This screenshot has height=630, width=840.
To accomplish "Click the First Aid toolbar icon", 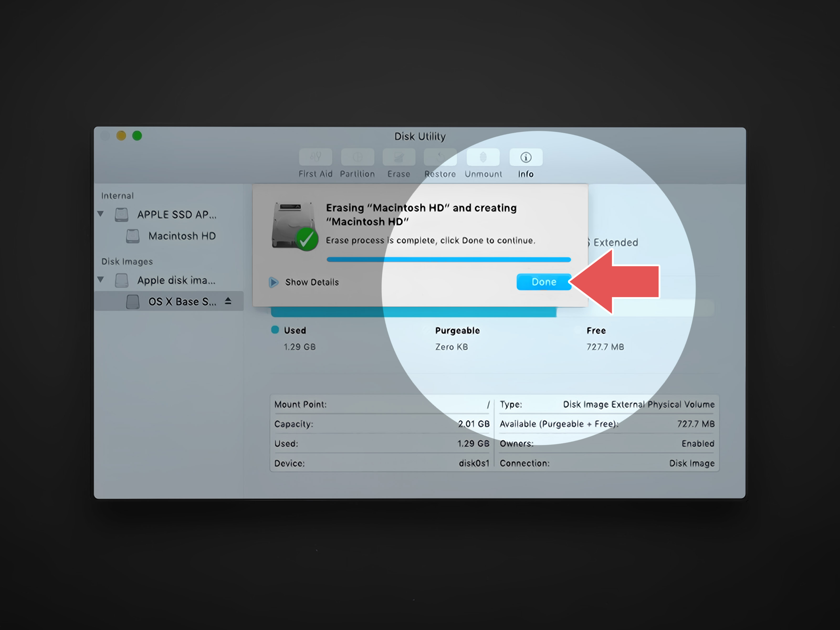I will (315, 157).
